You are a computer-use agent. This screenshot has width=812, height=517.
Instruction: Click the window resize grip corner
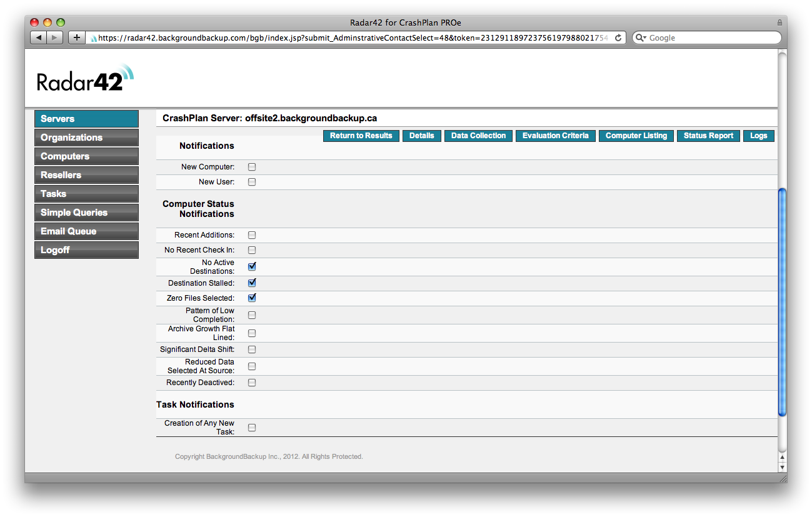(x=783, y=478)
